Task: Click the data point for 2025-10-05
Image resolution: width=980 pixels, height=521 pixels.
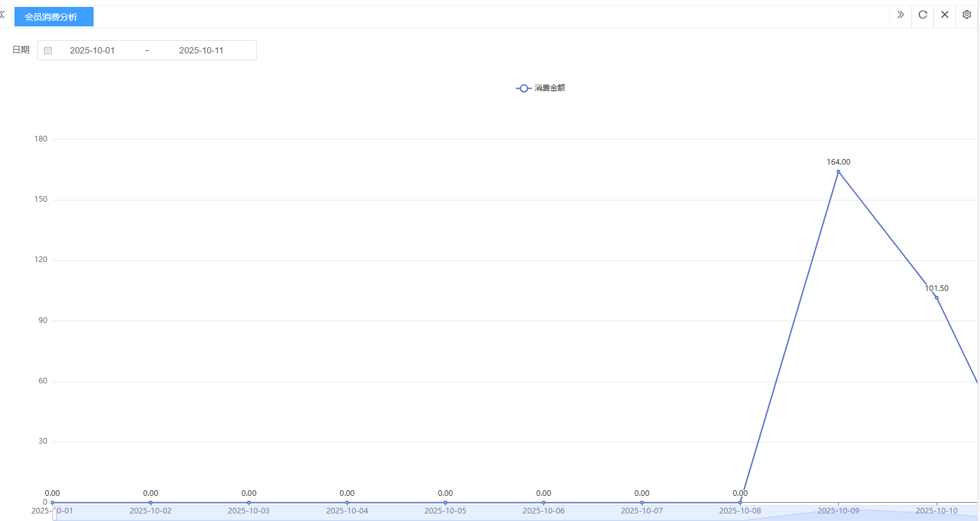Action: pyautogui.click(x=445, y=503)
